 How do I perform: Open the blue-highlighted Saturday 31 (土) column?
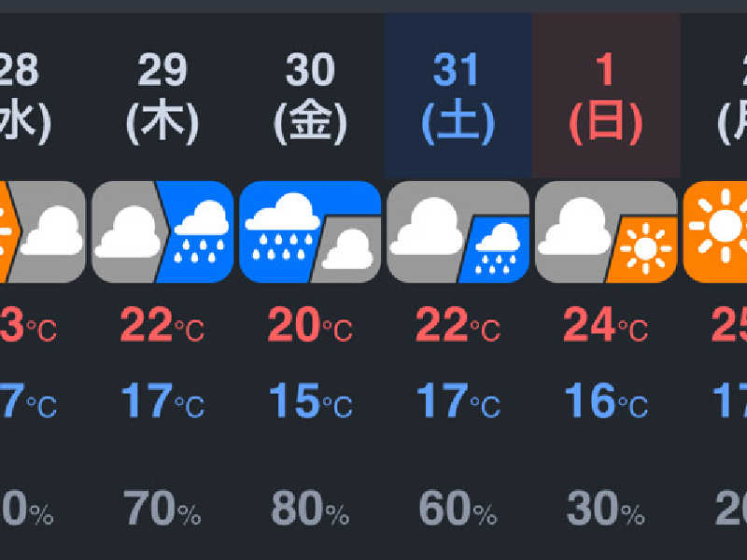(458, 95)
